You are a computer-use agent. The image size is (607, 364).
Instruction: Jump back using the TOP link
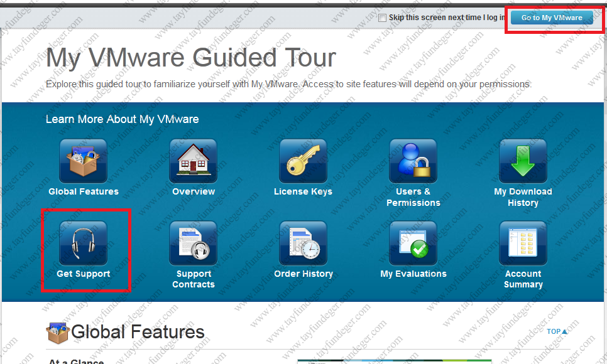coord(557,331)
